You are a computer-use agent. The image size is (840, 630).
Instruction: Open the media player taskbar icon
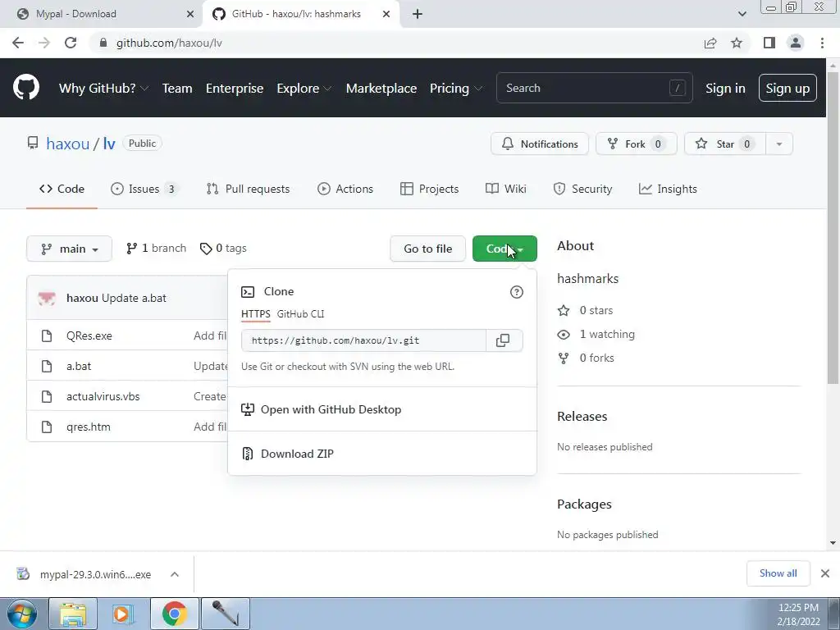tap(123, 614)
